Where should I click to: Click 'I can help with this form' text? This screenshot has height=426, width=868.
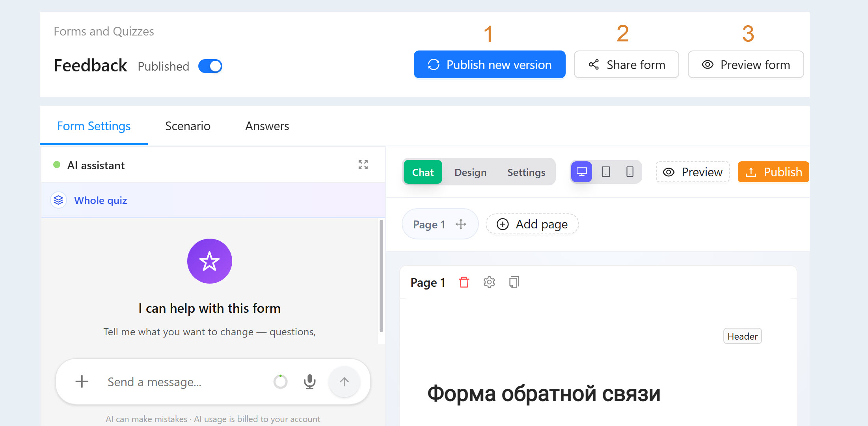point(210,308)
